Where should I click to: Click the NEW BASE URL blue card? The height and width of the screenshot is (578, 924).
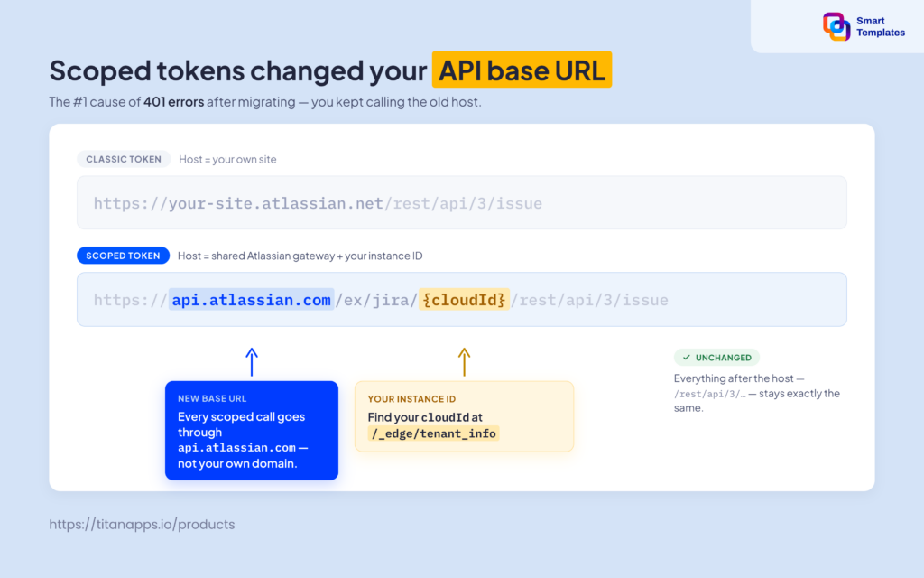(252, 431)
